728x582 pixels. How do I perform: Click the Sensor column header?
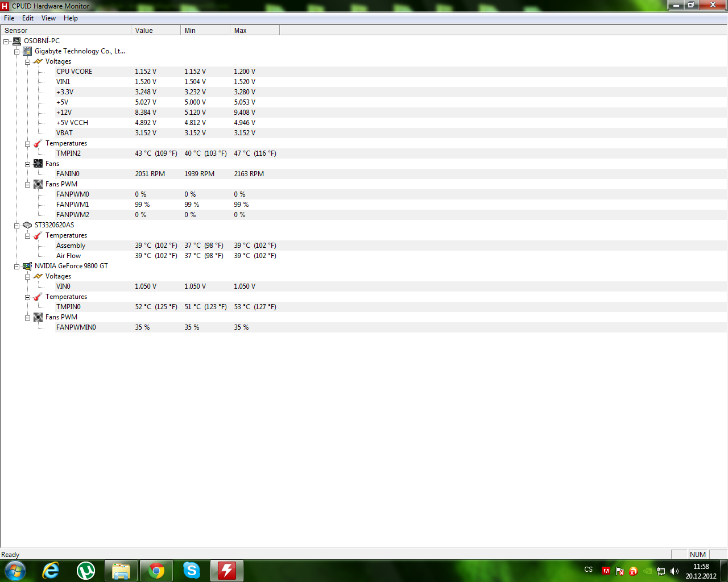pyautogui.click(x=66, y=30)
